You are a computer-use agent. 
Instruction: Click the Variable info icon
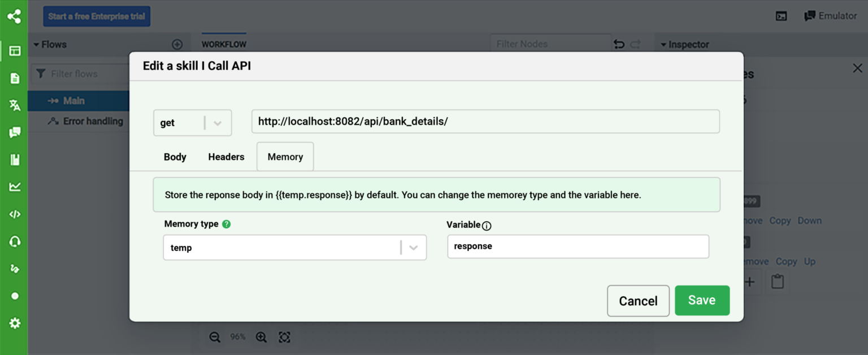pyautogui.click(x=487, y=226)
